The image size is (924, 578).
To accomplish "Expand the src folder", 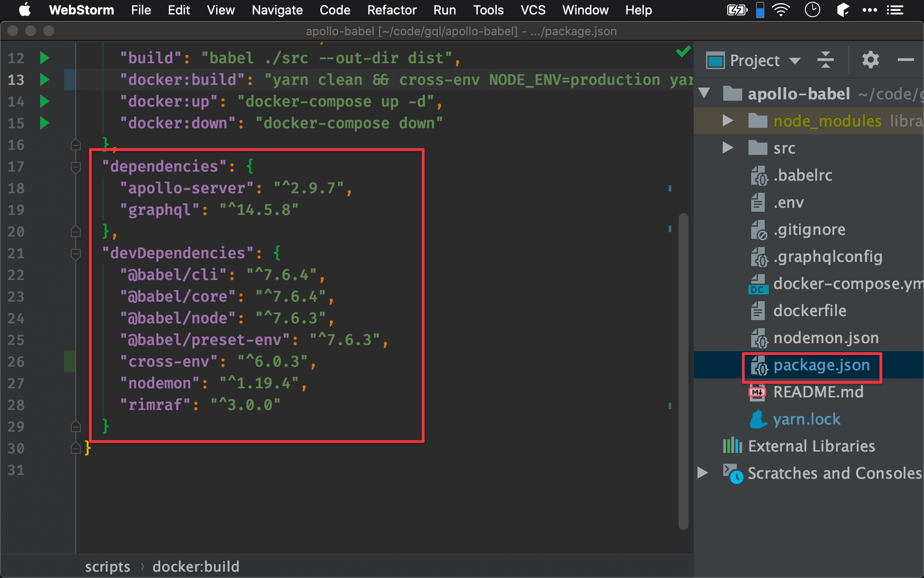I will [x=727, y=148].
